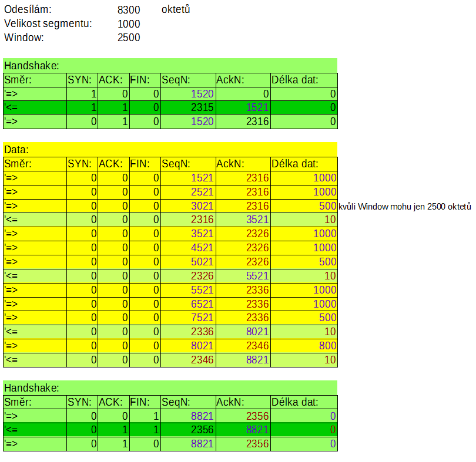Select the AckN cell containing 3521
Screen dimensions: 476x462
(243, 220)
